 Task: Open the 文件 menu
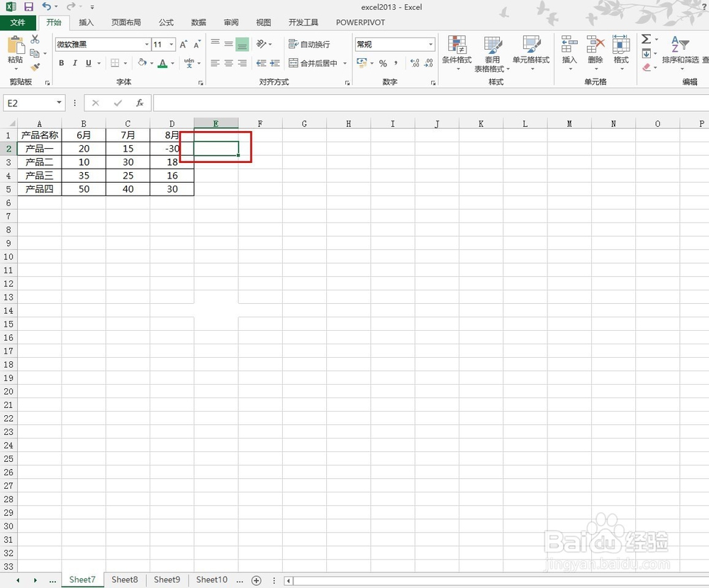pos(18,22)
